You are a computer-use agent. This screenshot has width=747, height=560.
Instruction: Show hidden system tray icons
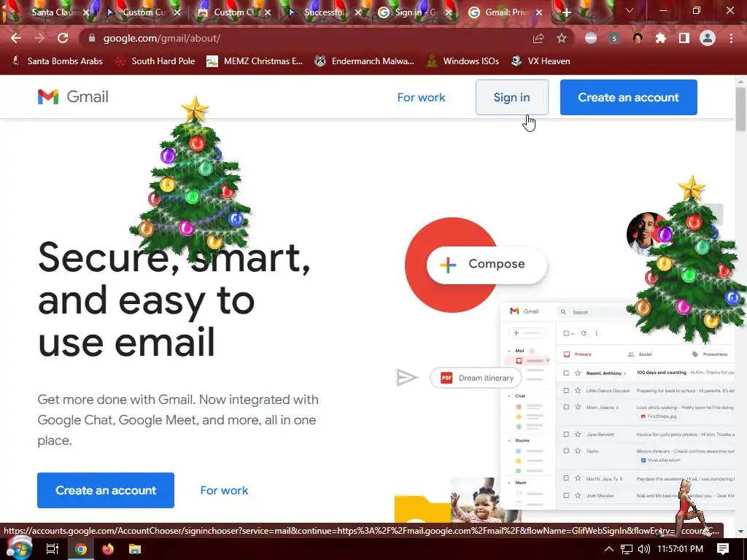609,549
